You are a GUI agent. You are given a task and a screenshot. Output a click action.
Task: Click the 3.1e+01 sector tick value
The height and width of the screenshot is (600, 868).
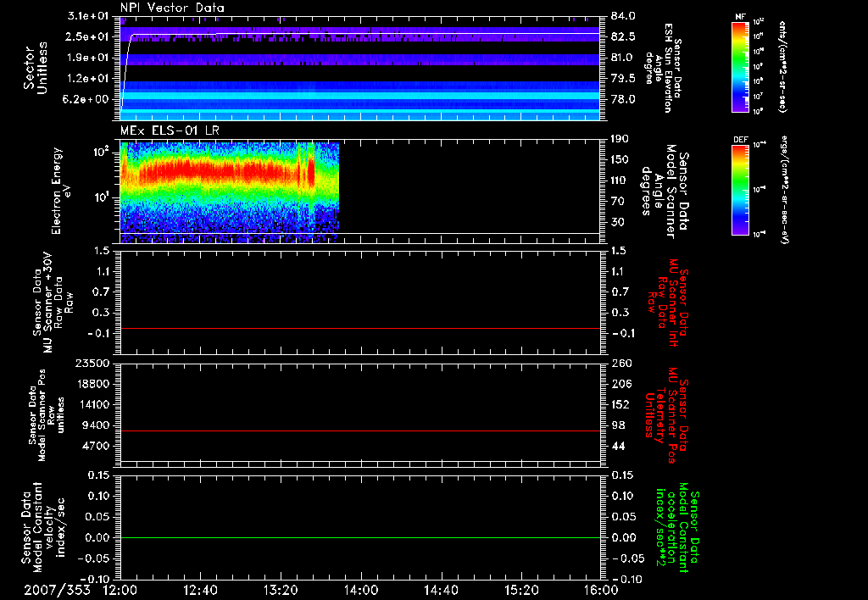point(88,16)
